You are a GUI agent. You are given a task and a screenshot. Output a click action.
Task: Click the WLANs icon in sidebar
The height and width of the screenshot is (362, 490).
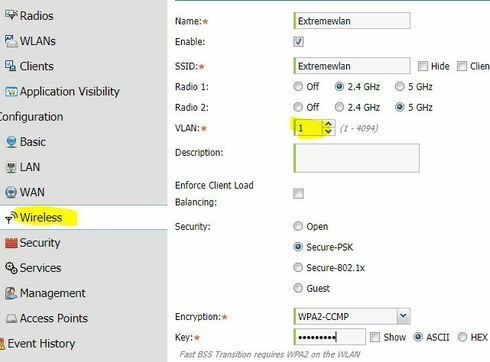click(11, 41)
